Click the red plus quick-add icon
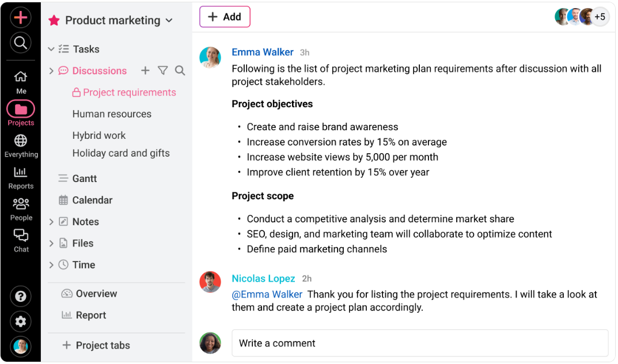This screenshot has width=618, height=364. (21, 17)
